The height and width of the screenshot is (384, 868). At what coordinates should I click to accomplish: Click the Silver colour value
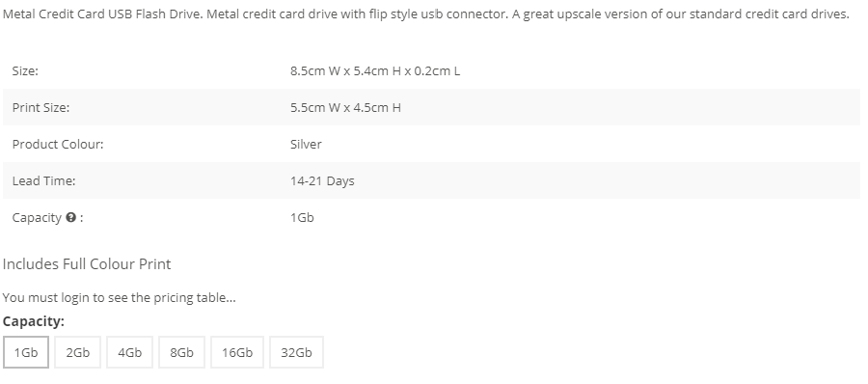pos(306,144)
